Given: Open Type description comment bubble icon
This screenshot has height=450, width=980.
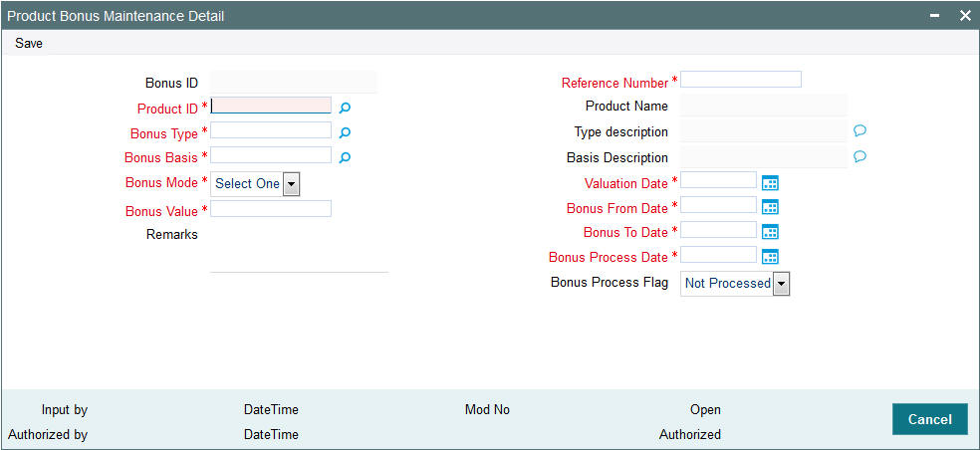Looking at the screenshot, I should (860, 130).
